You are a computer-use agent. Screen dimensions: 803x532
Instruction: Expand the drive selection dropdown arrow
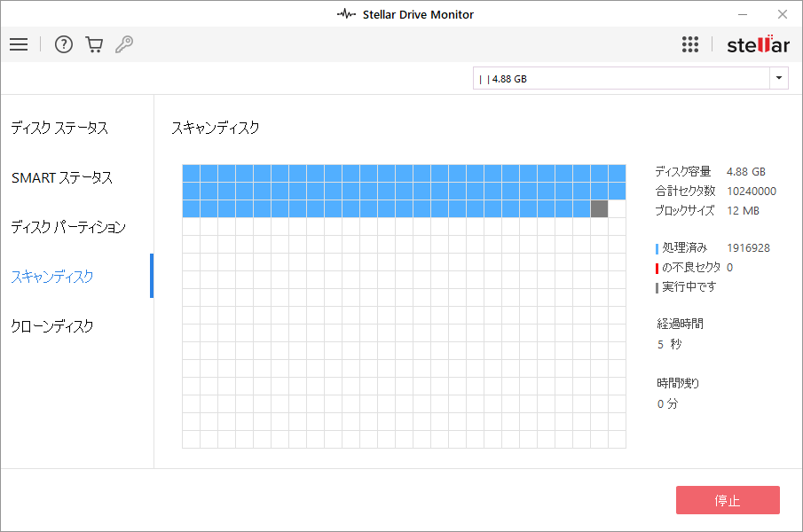tap(779, 78)
